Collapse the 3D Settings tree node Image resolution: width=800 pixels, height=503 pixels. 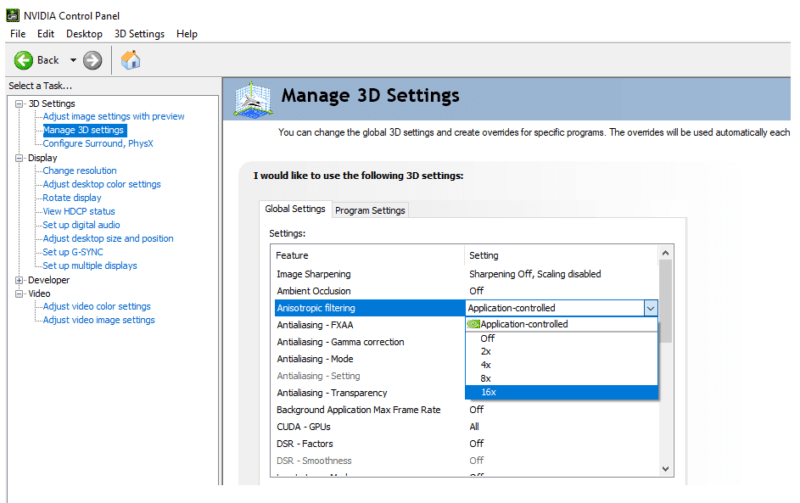[20, 104]
